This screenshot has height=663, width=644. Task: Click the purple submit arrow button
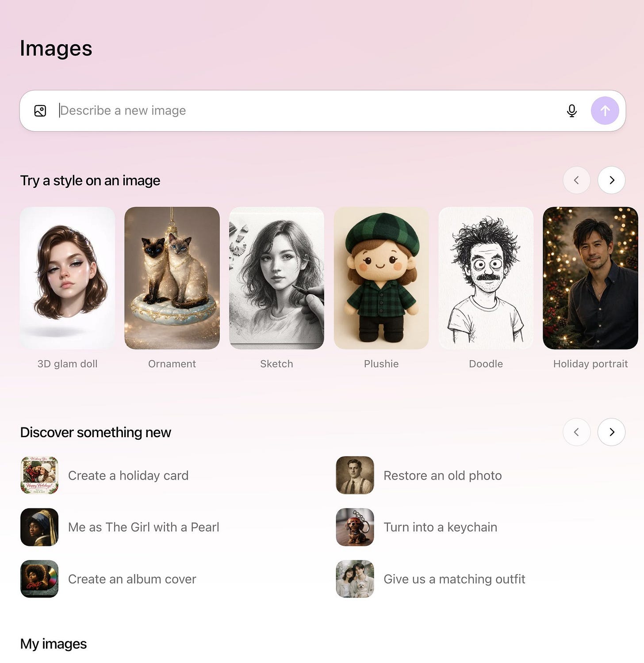(x=605, y=110)
